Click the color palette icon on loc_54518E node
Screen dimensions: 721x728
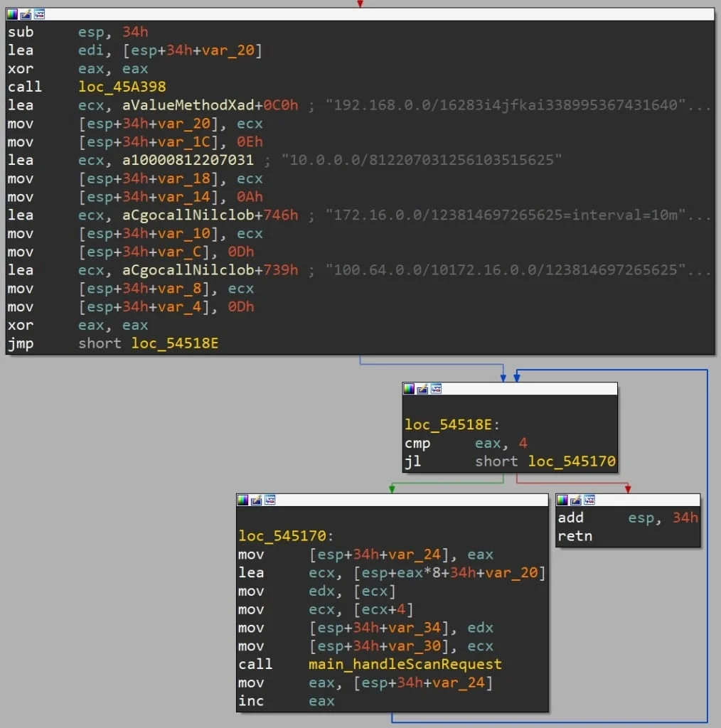tap(409, 389)
